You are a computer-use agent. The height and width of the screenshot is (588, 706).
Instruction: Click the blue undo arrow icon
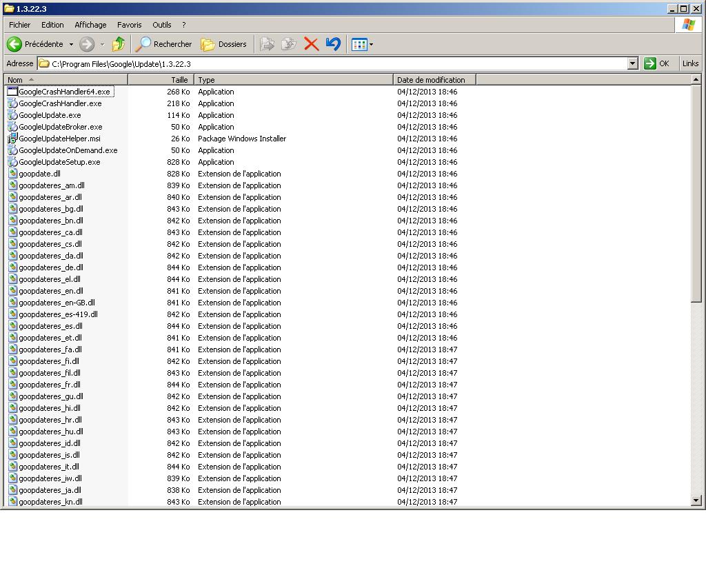pos(333,44)
